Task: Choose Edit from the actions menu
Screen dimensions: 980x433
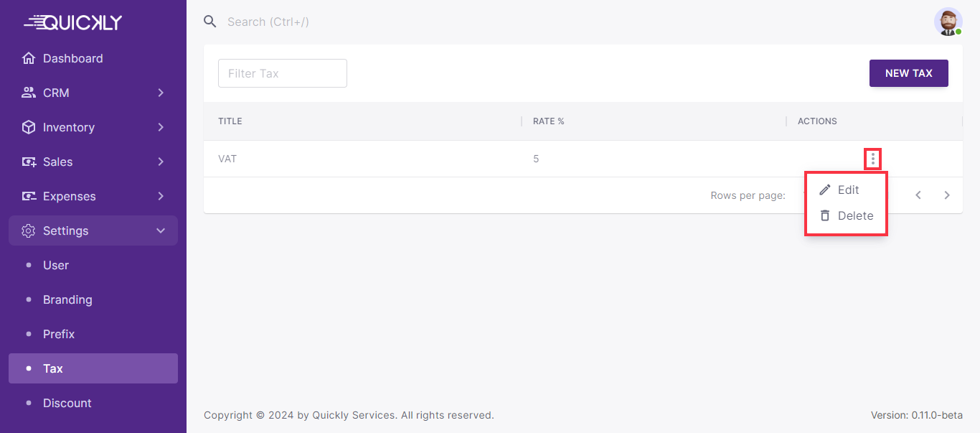Action: point(847,190)
